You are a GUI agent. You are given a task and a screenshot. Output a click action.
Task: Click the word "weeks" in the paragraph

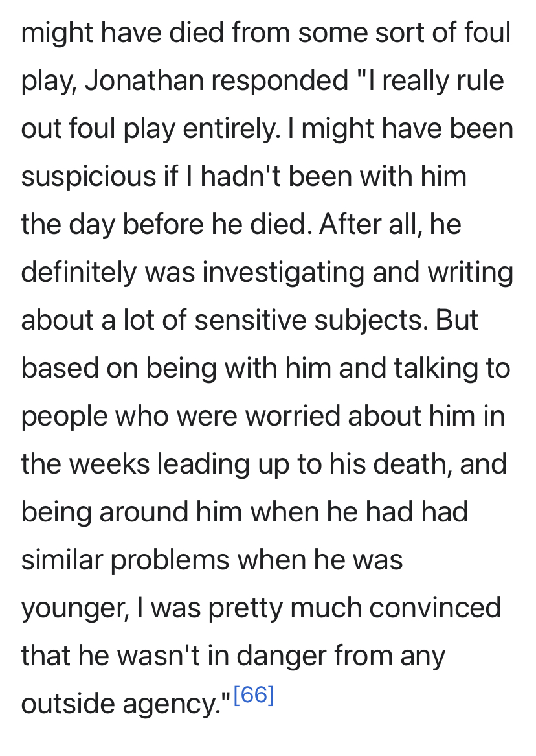[110, 464]
